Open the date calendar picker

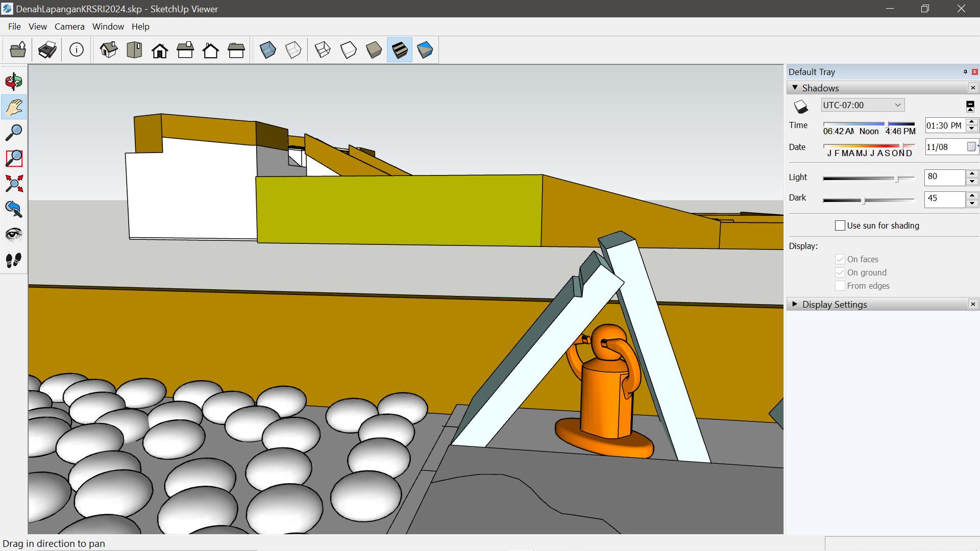tap(971, 147)
